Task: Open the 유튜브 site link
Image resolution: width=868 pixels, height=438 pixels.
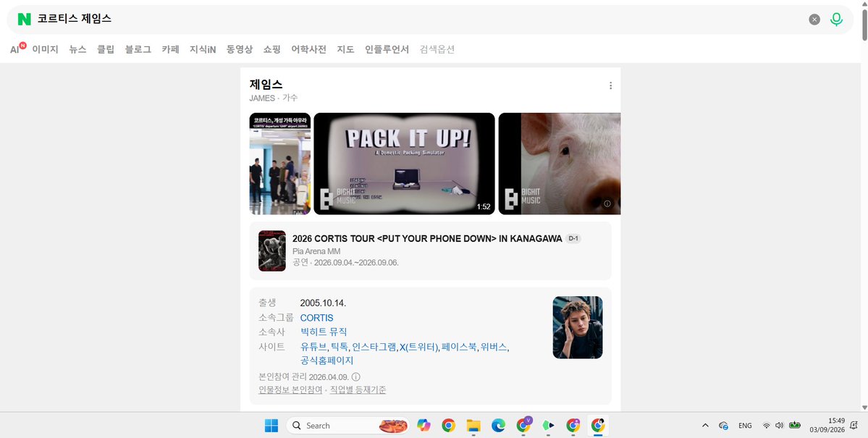Action: [x=313, y=348]
